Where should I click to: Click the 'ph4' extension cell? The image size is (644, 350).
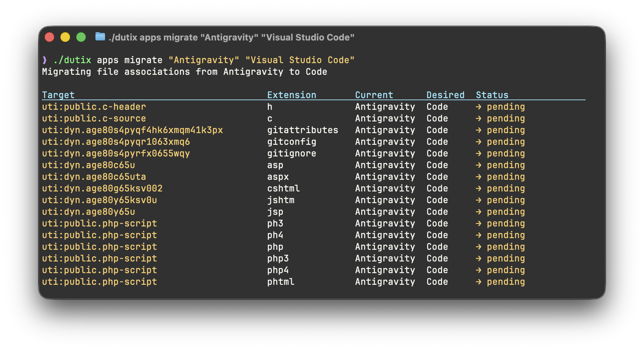click(x=275, y=235)
